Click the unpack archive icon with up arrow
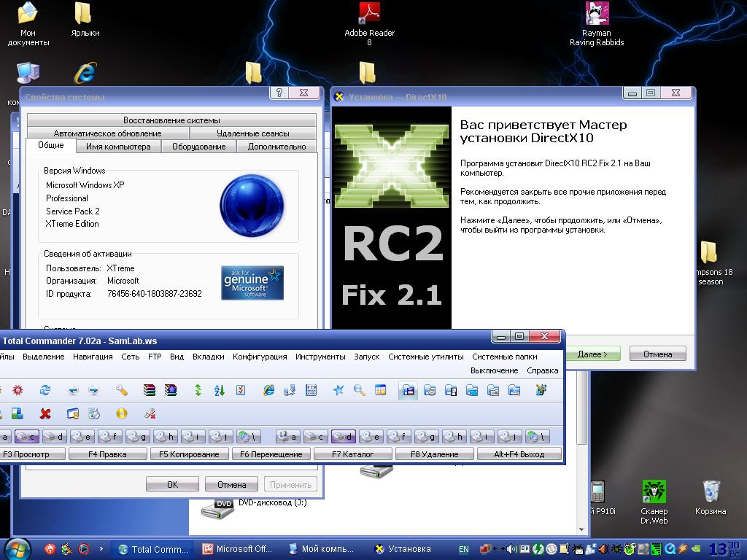 coord(171,391)
